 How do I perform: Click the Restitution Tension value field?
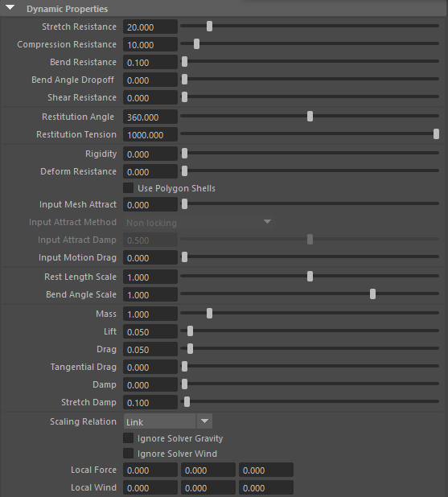[x=150, y=135]
